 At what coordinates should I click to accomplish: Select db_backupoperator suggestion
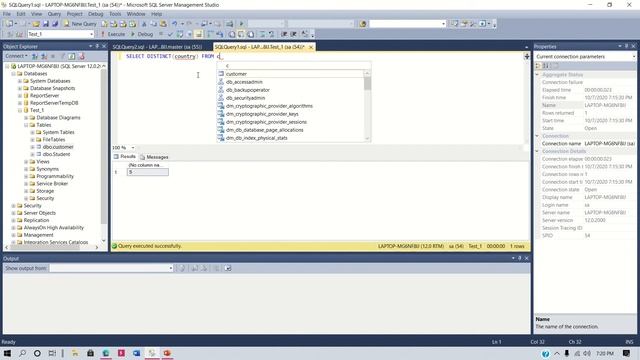pos(290,90)
